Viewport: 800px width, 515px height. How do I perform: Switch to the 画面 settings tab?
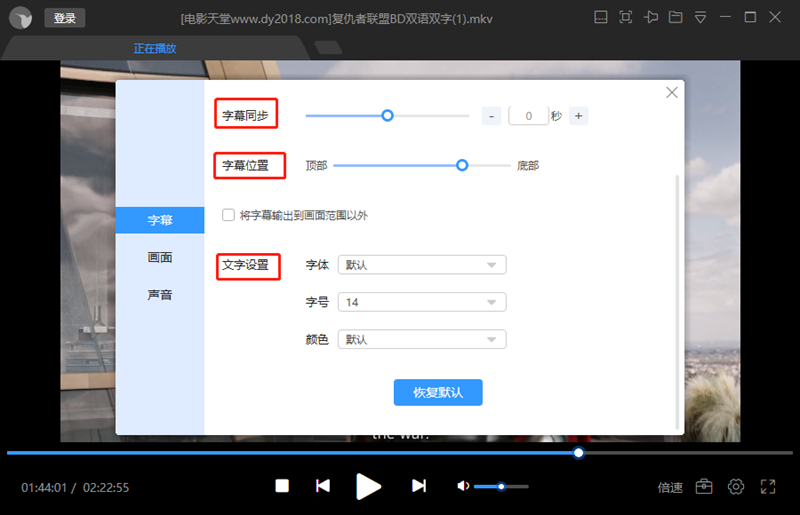pos(160,257)
